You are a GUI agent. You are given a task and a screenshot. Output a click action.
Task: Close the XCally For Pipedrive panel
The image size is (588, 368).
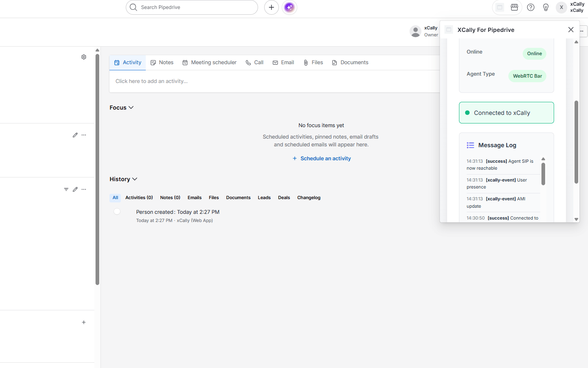point(571,29)
